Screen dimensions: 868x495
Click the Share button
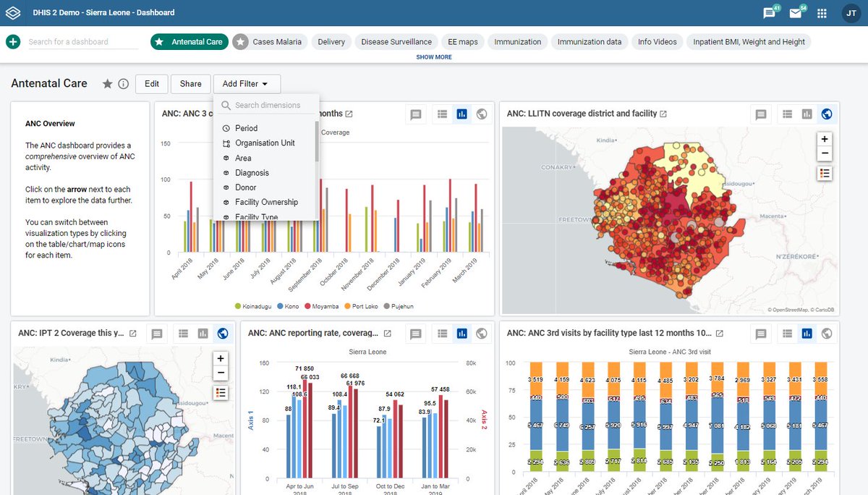coord(190,83)
